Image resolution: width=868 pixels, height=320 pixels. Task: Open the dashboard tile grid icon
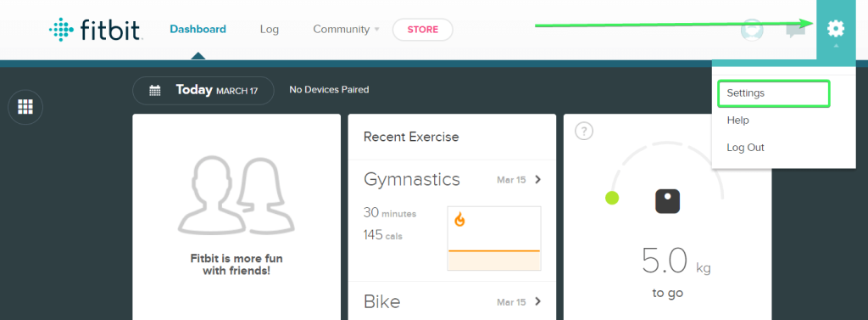[25, 107]
